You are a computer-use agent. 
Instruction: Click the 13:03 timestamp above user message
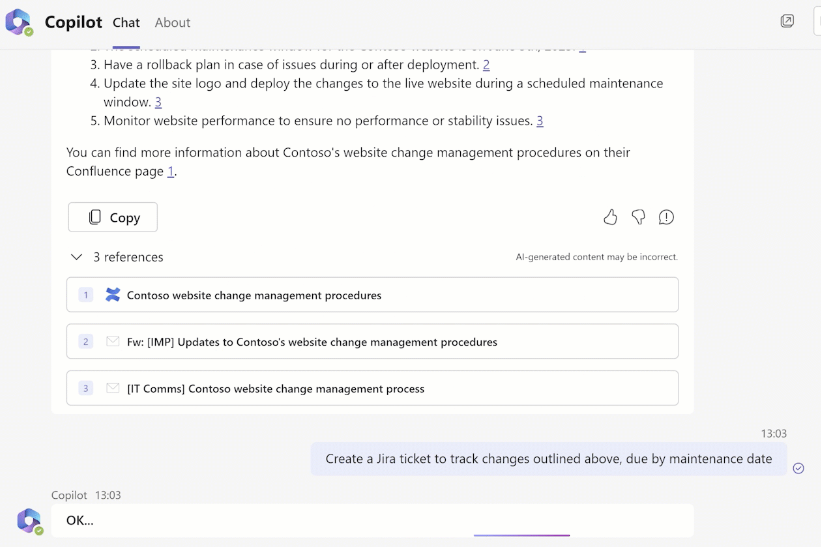pyautogui.click(x=774, y=433)
